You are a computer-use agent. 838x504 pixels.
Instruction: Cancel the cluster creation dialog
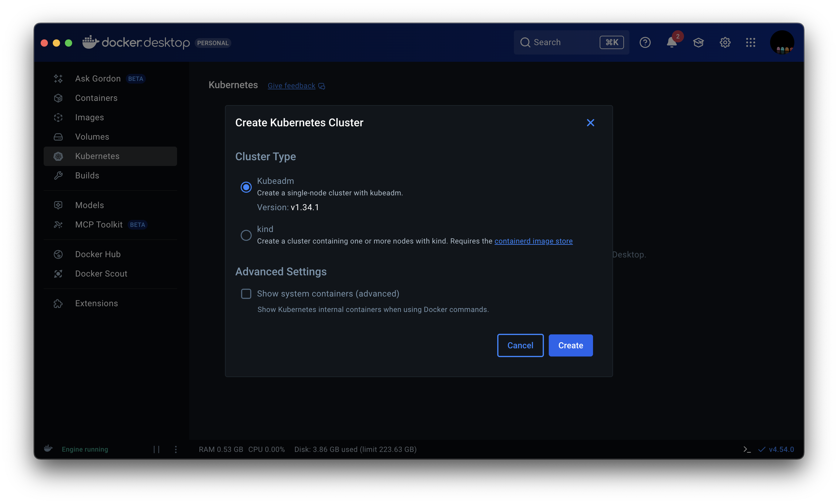pyautogui.click(x=520, y=345)
